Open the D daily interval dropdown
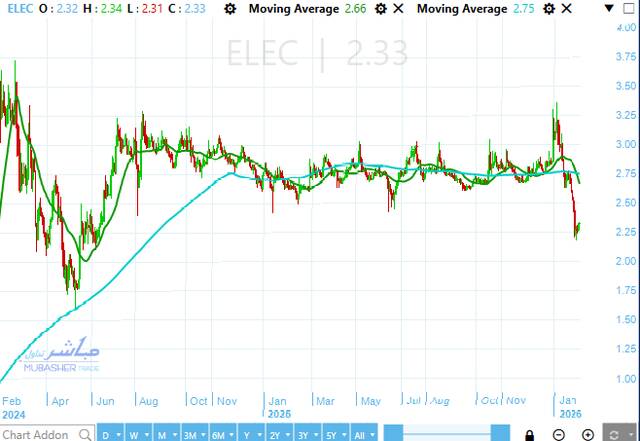640x441 pixels. pyautogui.click(x=111, y=434)
